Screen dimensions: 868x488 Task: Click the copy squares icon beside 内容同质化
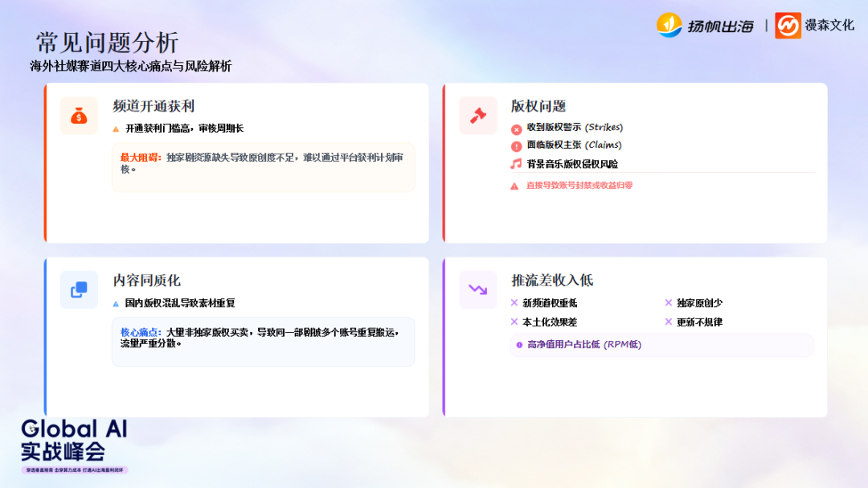point(79,289)
